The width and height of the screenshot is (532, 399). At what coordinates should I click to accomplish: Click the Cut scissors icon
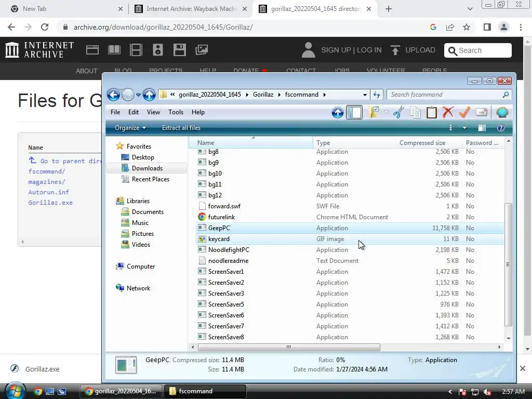tap(398, 112)
